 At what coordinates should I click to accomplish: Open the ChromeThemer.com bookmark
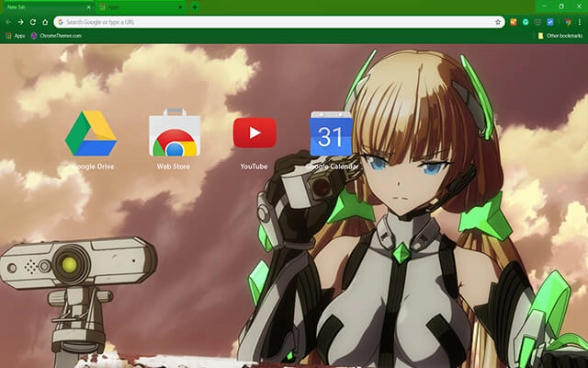coord(56,36)
